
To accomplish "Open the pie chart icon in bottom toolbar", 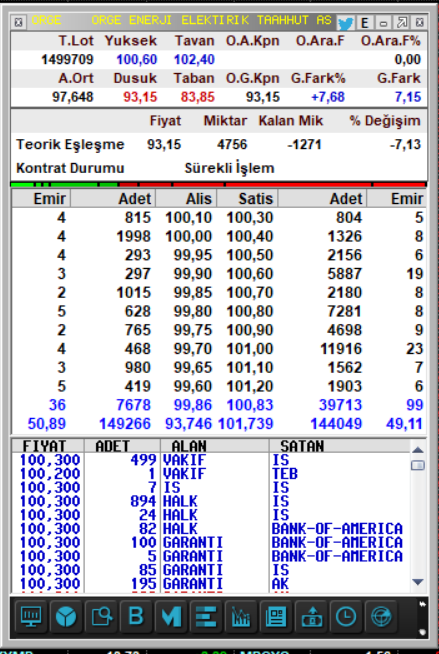I will click(x=66, y=616).
